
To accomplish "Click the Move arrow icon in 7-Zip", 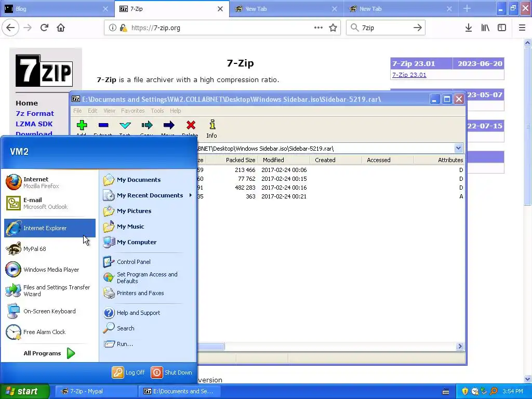I will (x=169, y=125).
